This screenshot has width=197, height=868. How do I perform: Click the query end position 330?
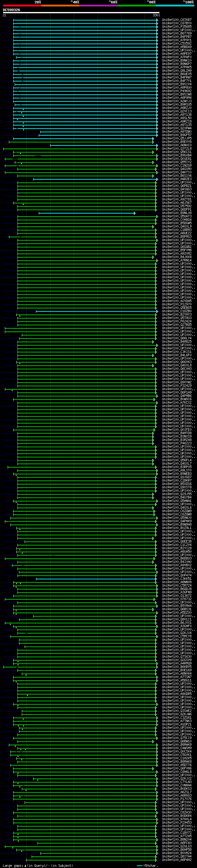(x=155, y=15)
